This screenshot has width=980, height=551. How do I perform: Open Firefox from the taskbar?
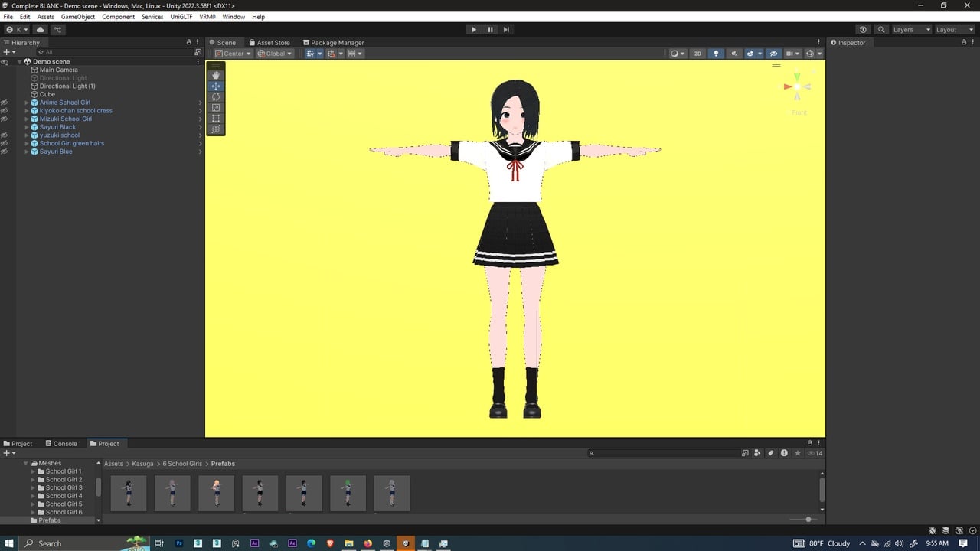pyautogui.click(x=367, y=543)
